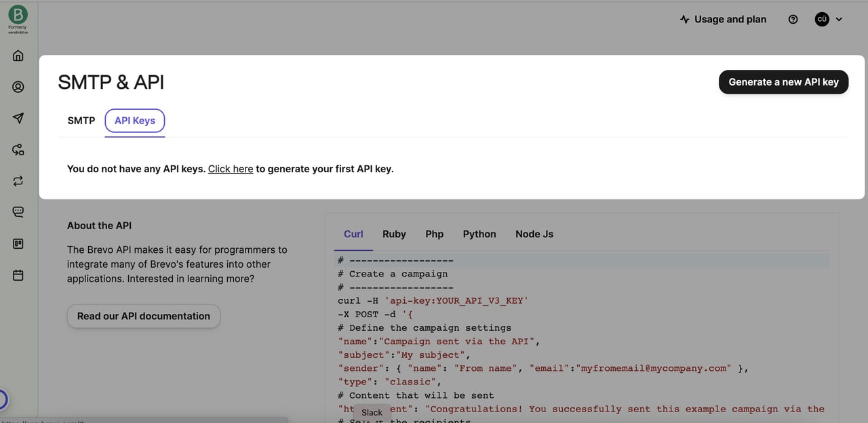This screenshot has height=423, width=868.
Task: Open Transactional section with the arrows icon
Action: [18, 181]
